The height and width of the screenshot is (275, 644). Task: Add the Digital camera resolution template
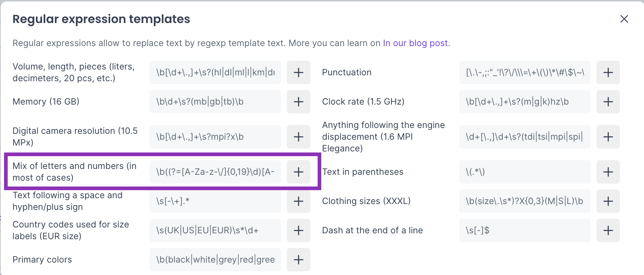[299, 137]
